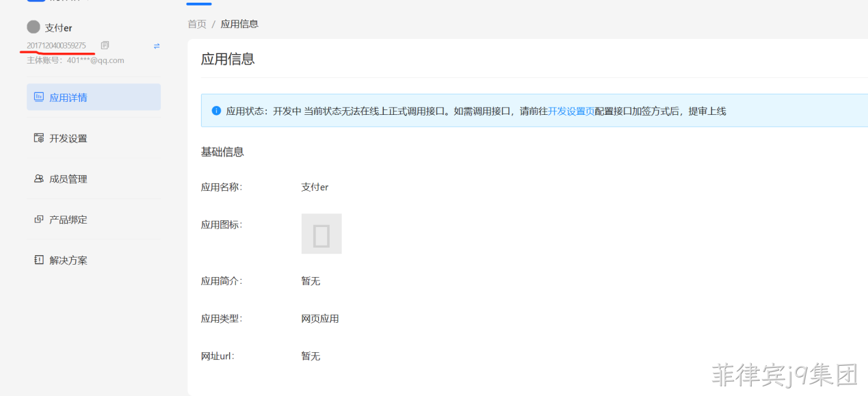Click the 应用类型 value 网页应用

[320, 319]
